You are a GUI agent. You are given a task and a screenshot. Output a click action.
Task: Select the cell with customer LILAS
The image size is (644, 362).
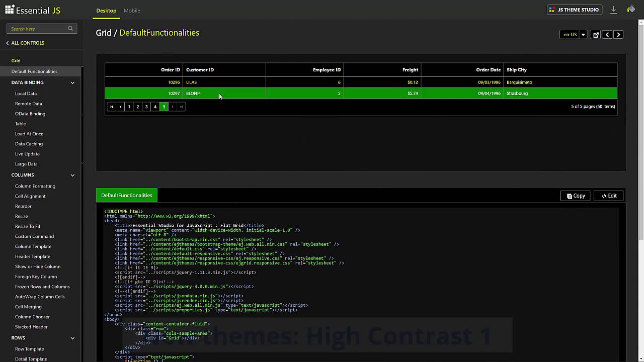coord(224,82)
